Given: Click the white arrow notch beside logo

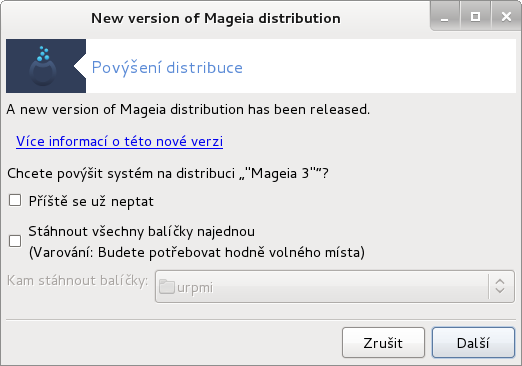Looking at the screenshot, I should [x=80, y=66].
